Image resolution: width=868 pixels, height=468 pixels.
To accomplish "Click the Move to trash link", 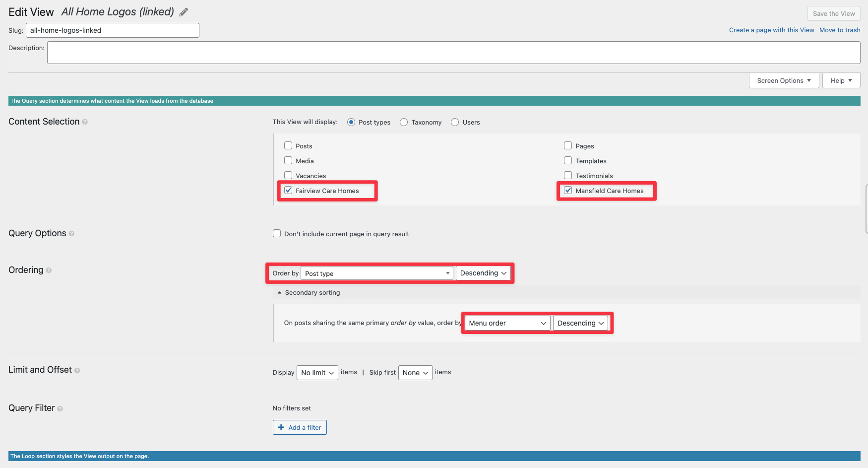I will (840, 30).
